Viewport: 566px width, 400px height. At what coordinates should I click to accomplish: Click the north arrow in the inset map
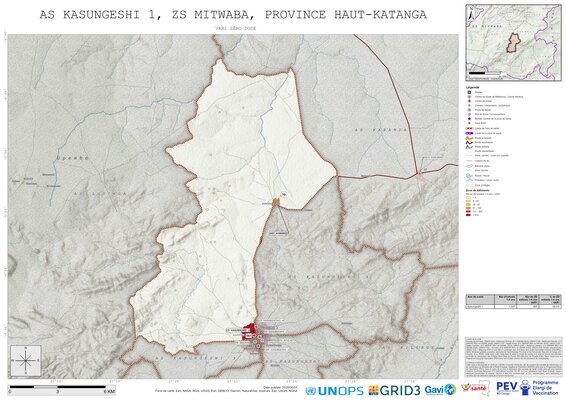[x=471, y=13]
